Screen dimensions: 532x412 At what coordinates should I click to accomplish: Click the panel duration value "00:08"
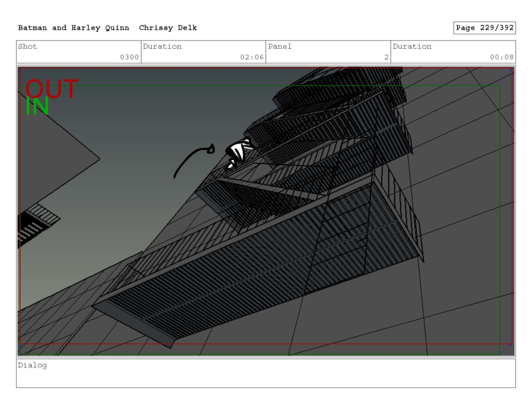[x=502, y=57]
